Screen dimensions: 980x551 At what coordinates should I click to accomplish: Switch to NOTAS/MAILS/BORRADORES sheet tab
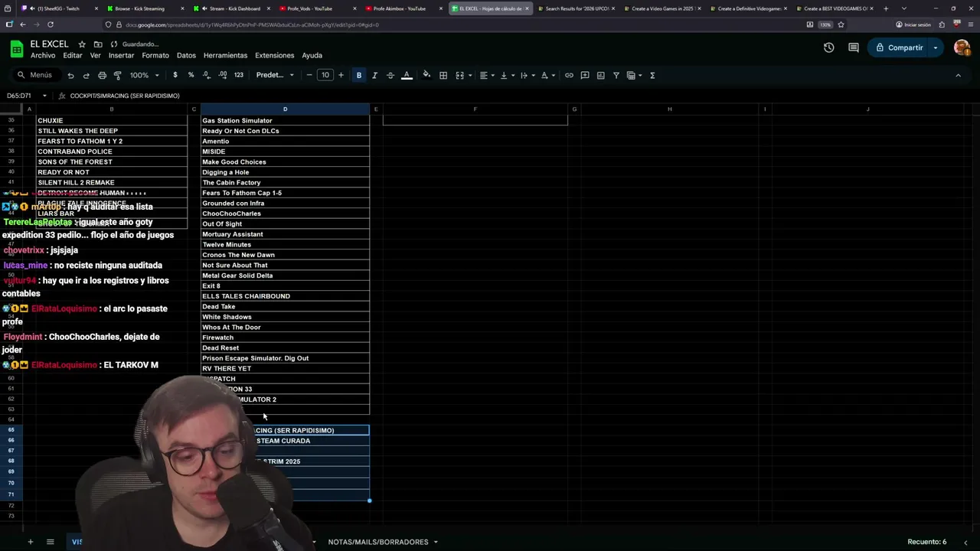pos(378,542)
